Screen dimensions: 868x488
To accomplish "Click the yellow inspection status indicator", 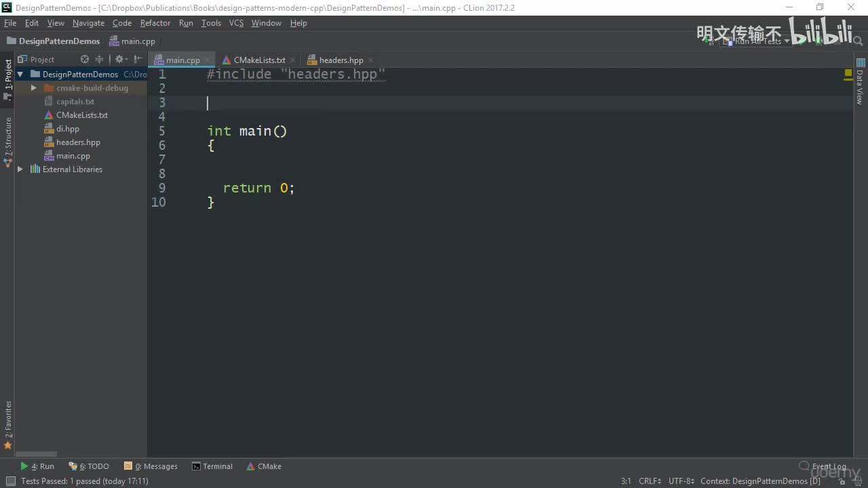I will 848,73.
